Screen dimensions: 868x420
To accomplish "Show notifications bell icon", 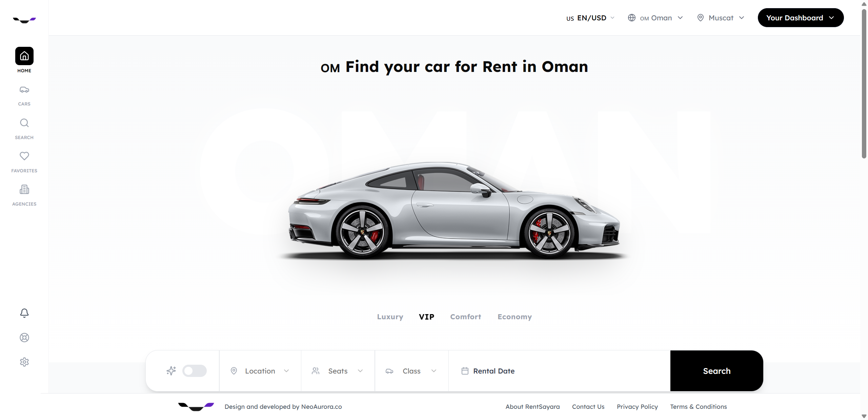I will (24, 313).
